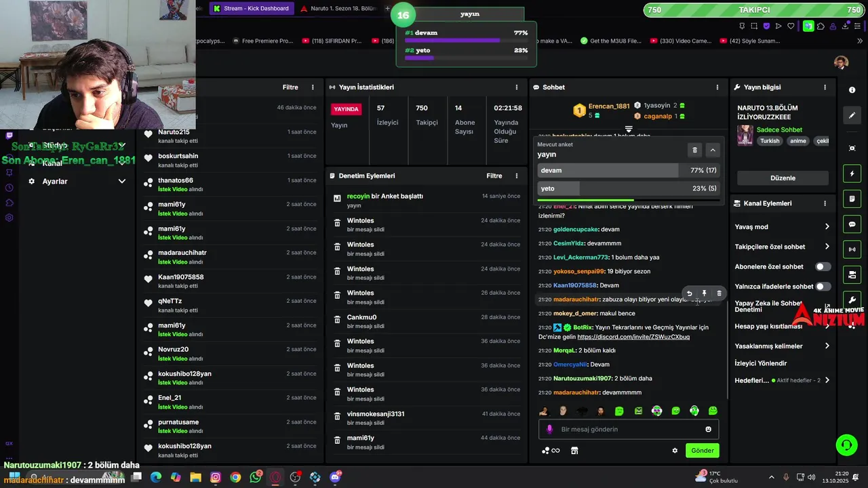Open Kanal Eylemleri panel three-dot menu
The width and height of the screenshot is (868, 488).
point(825,203)
